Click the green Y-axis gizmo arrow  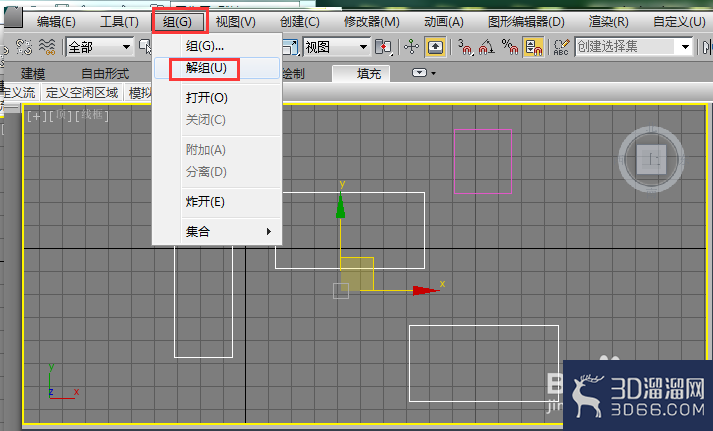pos(341,205)
